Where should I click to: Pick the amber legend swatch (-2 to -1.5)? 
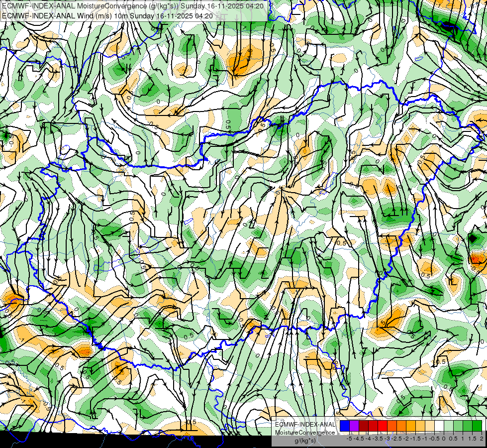pos(411,426)
